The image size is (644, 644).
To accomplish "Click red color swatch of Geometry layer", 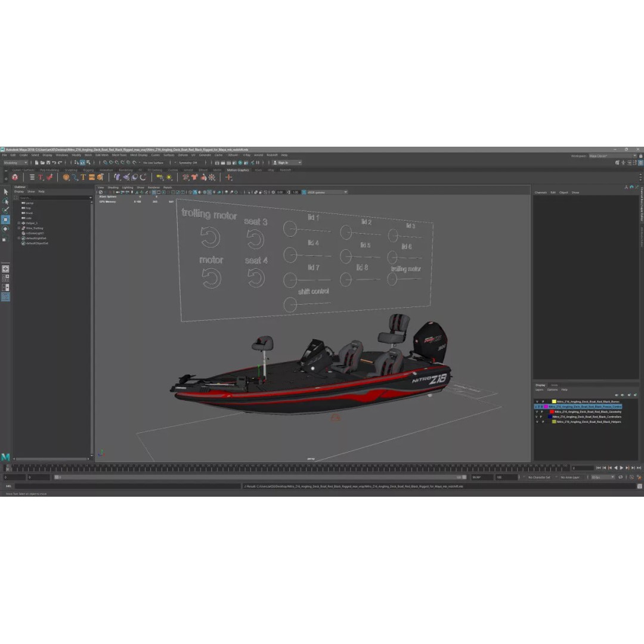I will coord(552,411).
